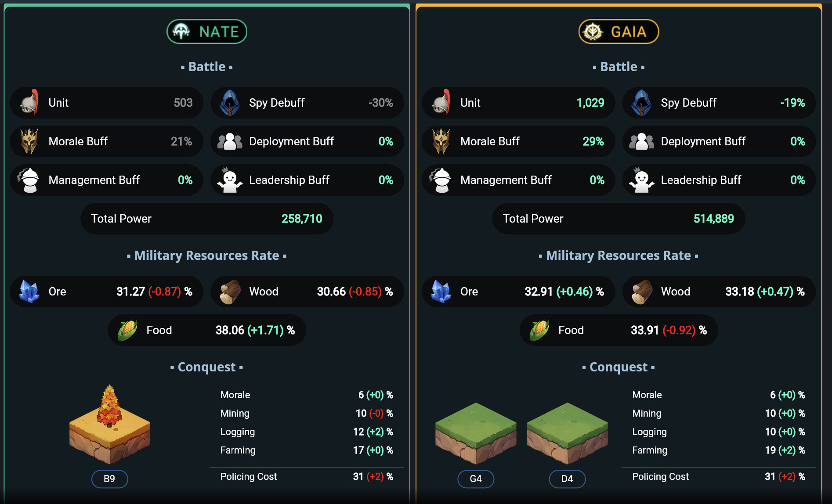832x504 pixels.
Task: Click NATE's Deployment Buff people icon
Action: pos(230,141)
